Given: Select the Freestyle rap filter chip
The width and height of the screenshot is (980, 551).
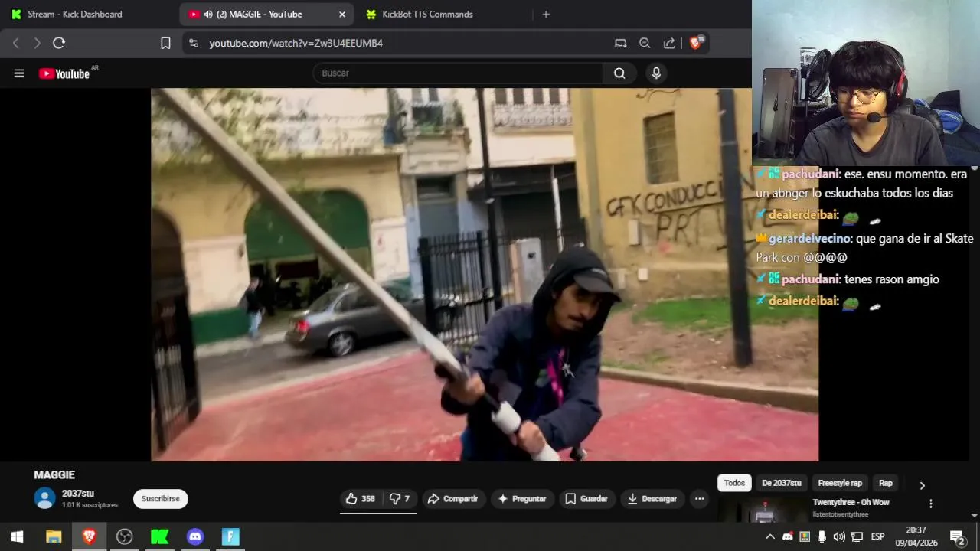Looking at the screenshot, I should [840, 483].
